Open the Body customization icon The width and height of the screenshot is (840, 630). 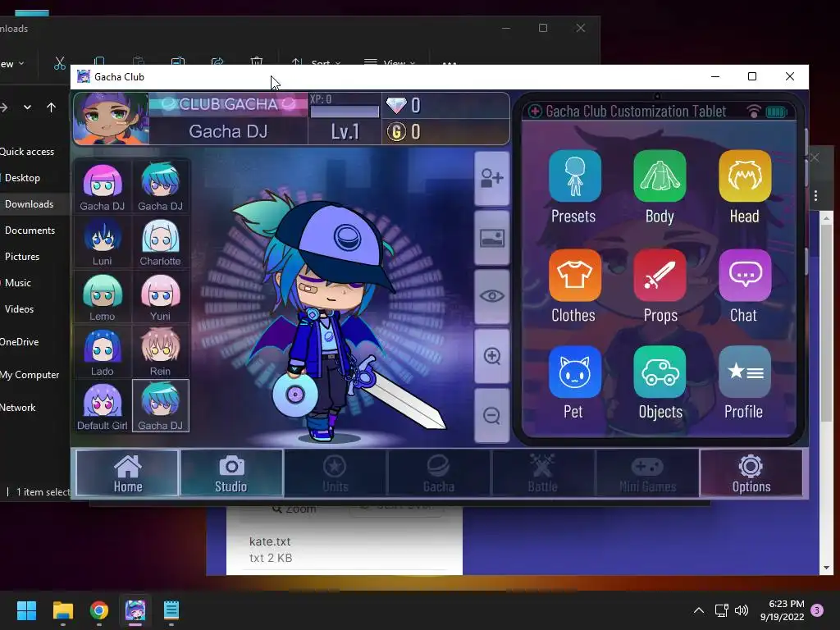pyautogui.click(x=660, y=176)
